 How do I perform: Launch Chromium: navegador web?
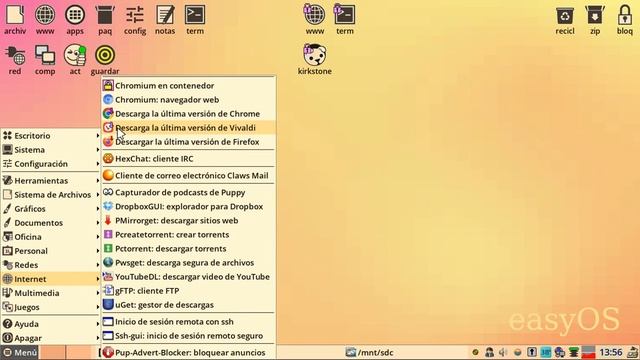188,100
